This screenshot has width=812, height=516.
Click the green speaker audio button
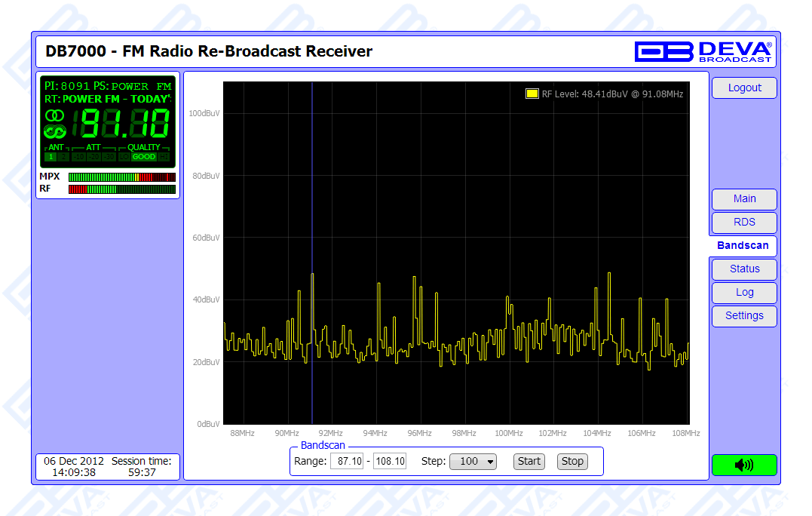coord(743,465)
